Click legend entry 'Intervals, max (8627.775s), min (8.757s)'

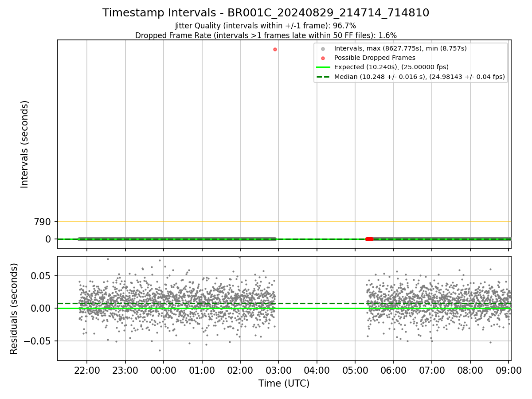click(x=400, y=48)
